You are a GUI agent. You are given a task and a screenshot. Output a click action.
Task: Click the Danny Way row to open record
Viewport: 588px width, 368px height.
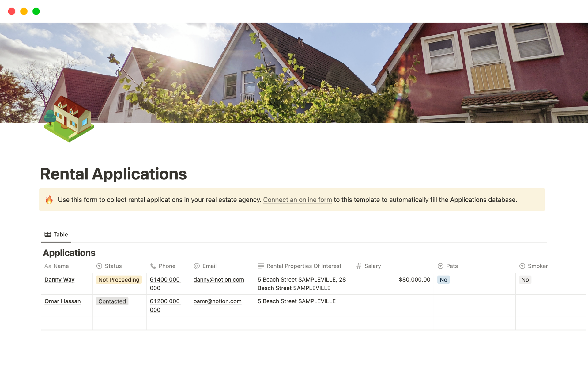(x=60, y=279)
